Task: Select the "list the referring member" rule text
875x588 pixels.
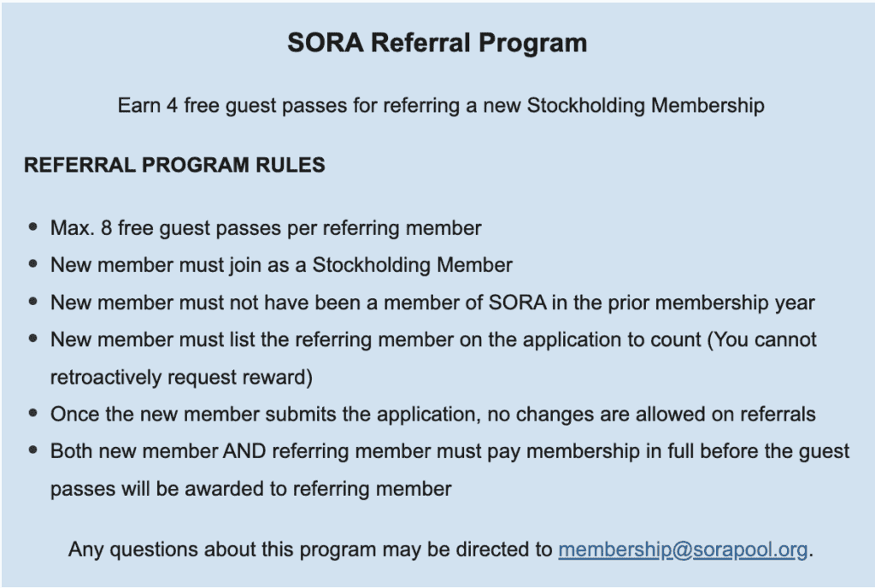Action: click(x=433, y=340)
